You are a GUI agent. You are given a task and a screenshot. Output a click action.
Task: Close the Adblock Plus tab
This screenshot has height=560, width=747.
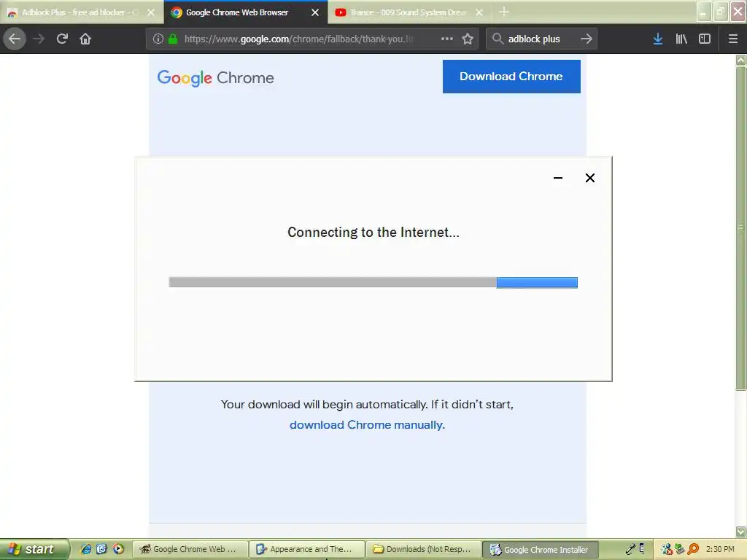[x=151, y=13]
